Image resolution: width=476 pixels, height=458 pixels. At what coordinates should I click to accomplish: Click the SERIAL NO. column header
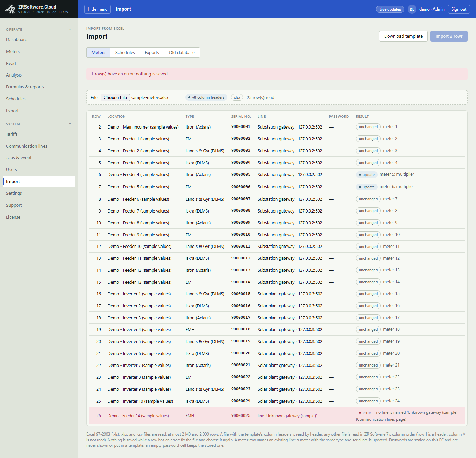pos(241,117)
